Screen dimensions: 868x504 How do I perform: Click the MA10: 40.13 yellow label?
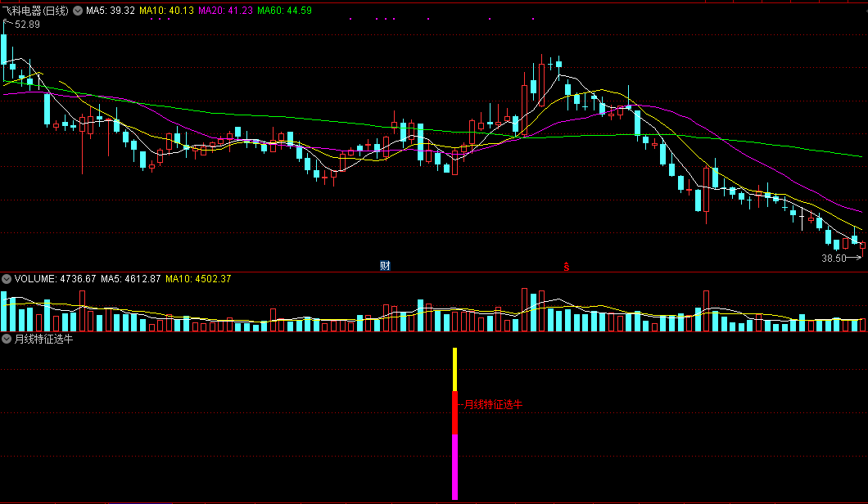click(166, 11)
